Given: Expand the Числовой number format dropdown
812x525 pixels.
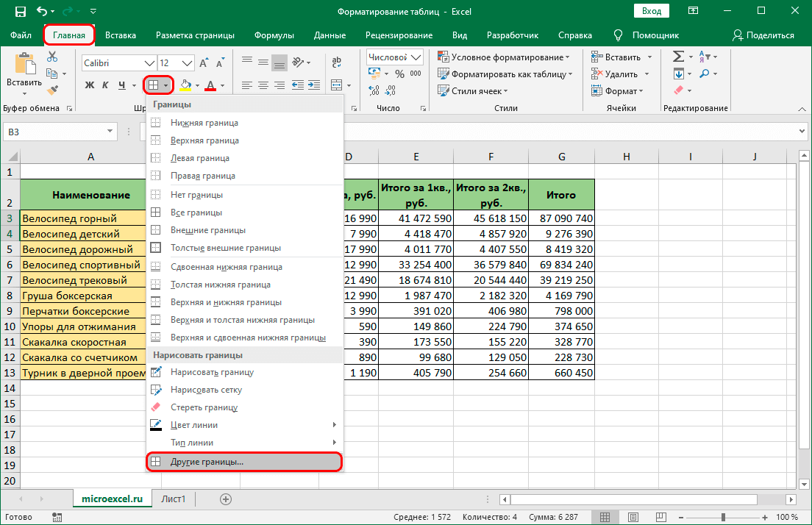Looking at the screenshot, I should click(417, 57).
